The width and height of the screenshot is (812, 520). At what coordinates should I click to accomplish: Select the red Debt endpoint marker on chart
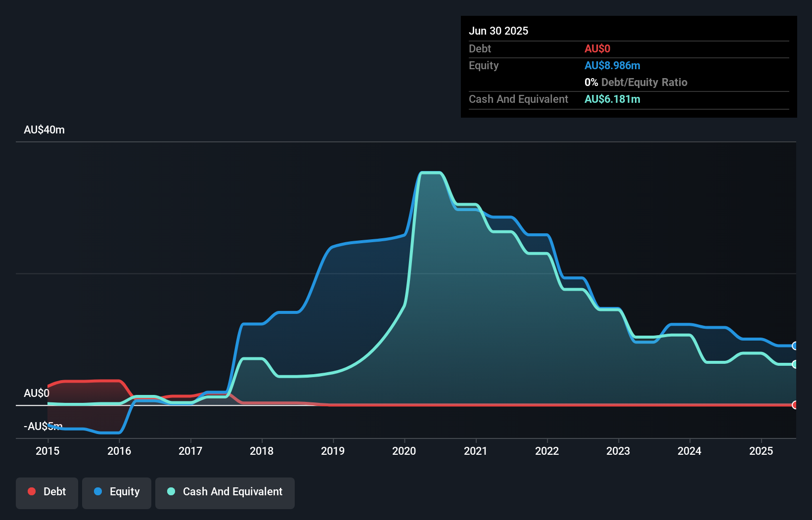coord(795,405)
